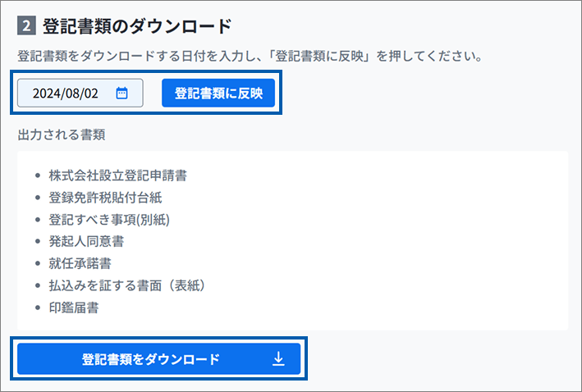Click the instruction text below the heading
Image resolution: width=582 pixels, height=392 pixels.
[248, 57]
